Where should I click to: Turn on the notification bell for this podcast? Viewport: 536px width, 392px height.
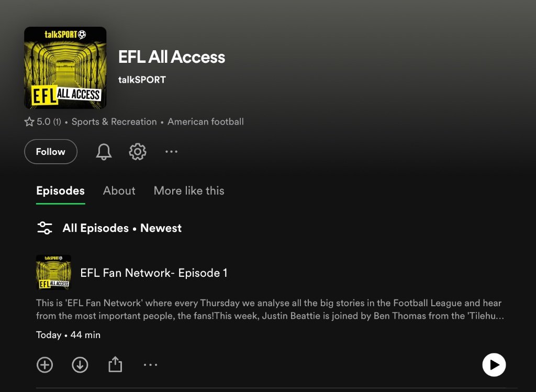click(x=104, y=151)
